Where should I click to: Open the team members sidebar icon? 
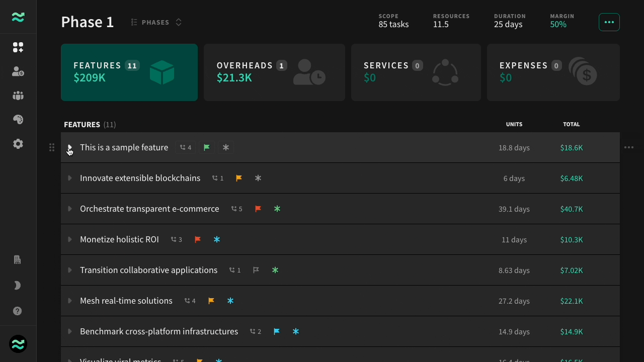tap(18, 96)
